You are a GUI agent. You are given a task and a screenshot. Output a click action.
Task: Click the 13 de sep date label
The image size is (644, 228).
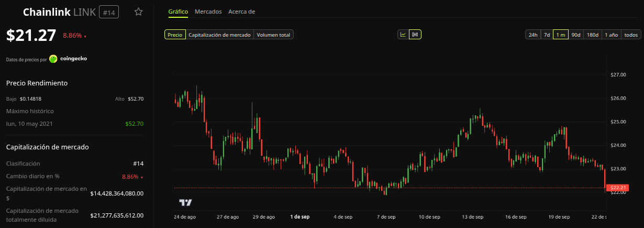point(472,216)
